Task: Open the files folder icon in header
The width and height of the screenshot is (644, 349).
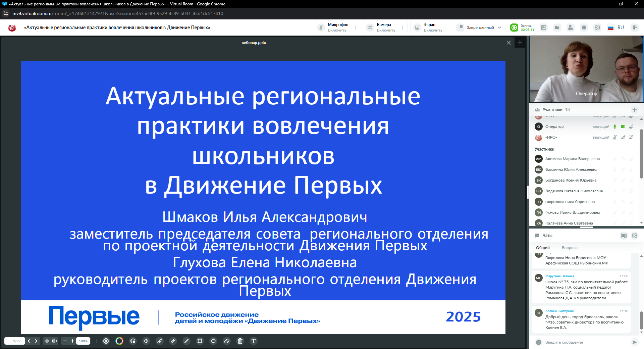Action: (x=557, y=28)
